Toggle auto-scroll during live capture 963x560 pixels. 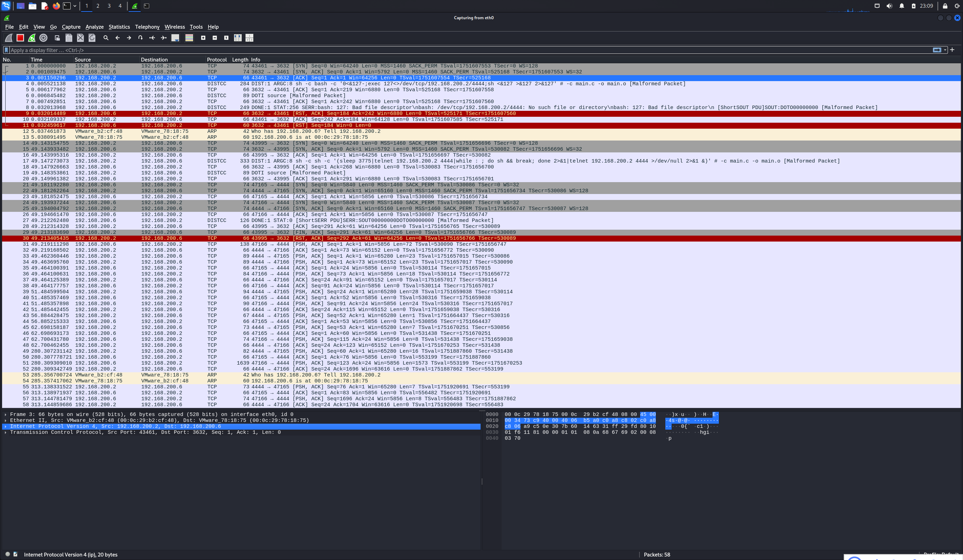point(175,38)
